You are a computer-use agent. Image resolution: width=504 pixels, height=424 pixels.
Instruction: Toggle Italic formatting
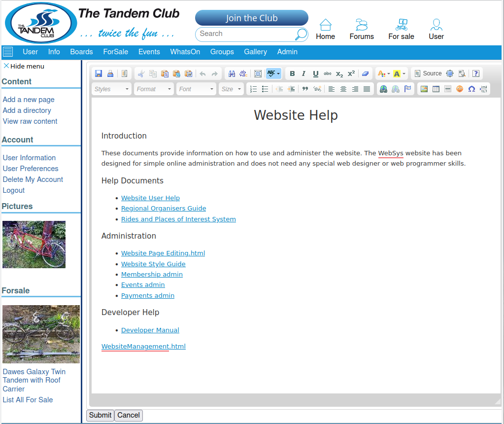(303, 73)
